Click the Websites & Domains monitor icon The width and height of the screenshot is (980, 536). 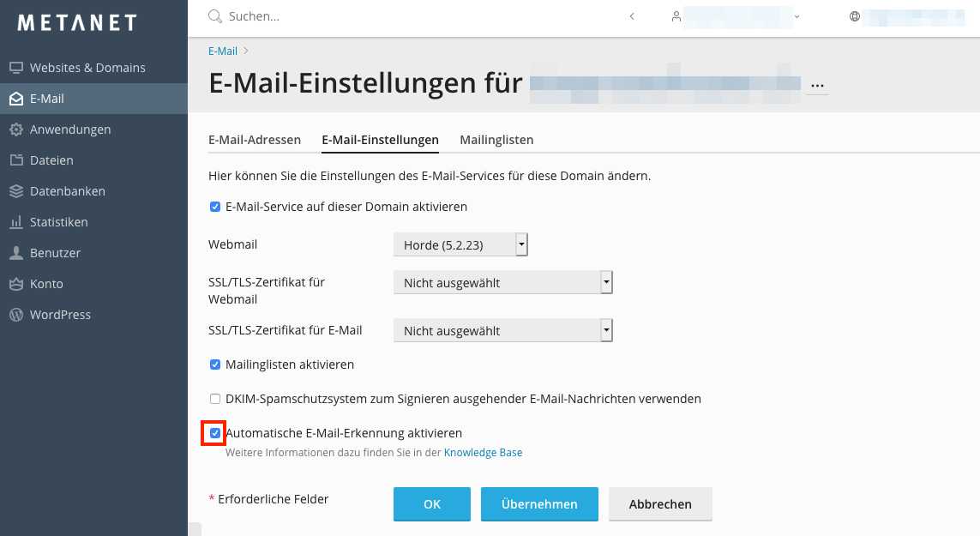pyautogui.click(x=15, y=68)
